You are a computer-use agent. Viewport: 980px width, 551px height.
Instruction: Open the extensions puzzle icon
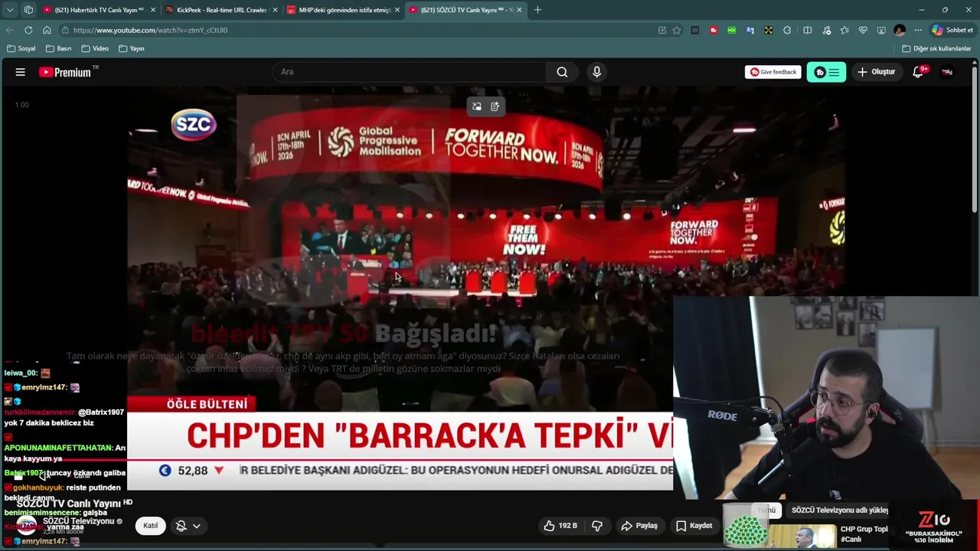coord(787,30)
